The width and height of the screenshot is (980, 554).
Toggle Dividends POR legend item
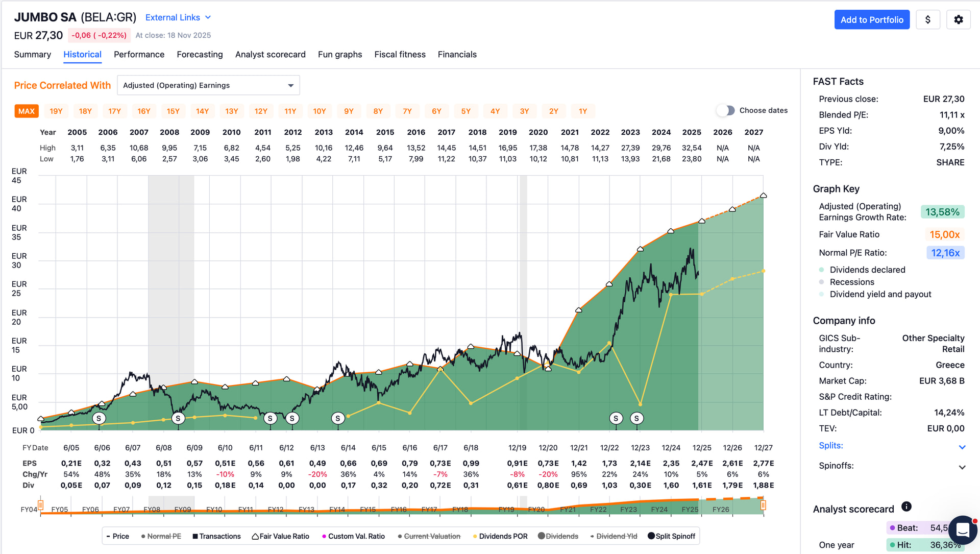500,536
